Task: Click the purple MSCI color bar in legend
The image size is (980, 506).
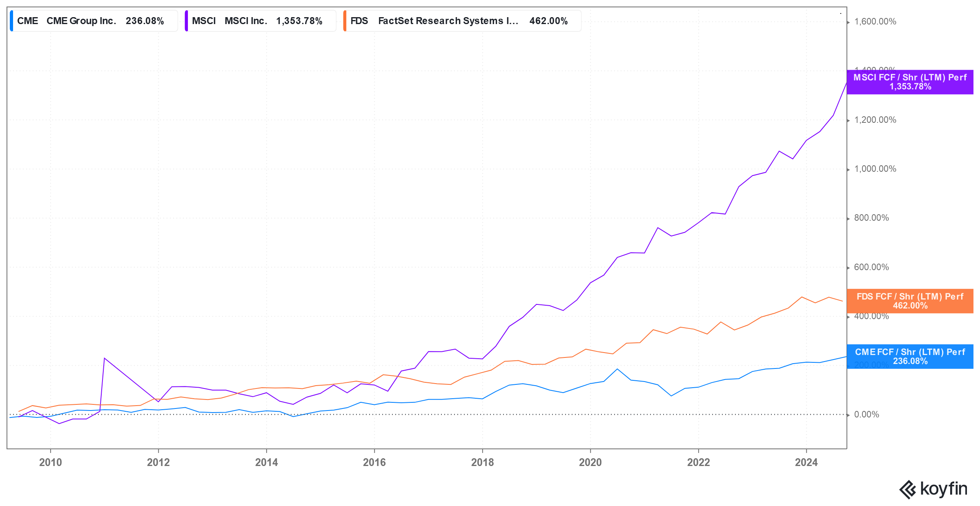Action: (186, 21)
